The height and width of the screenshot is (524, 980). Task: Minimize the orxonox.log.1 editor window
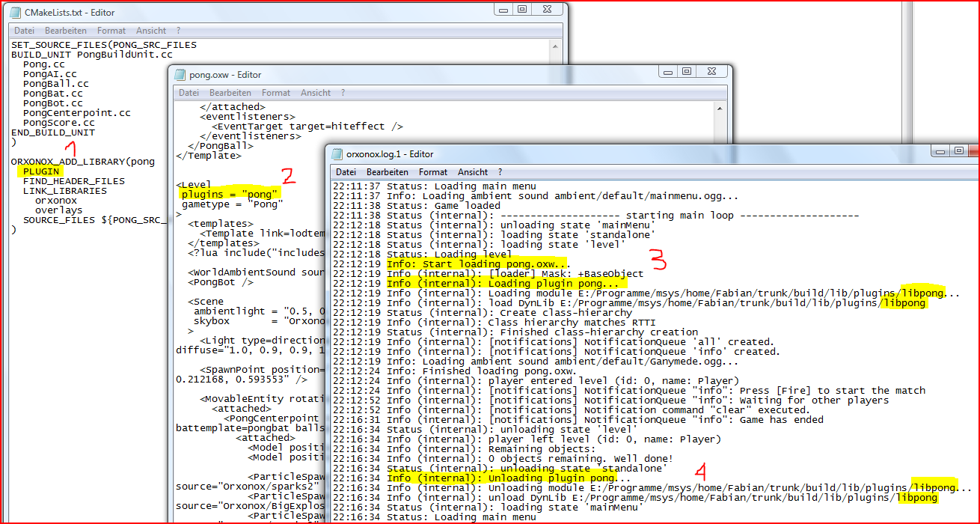click(x=940, y=150)
